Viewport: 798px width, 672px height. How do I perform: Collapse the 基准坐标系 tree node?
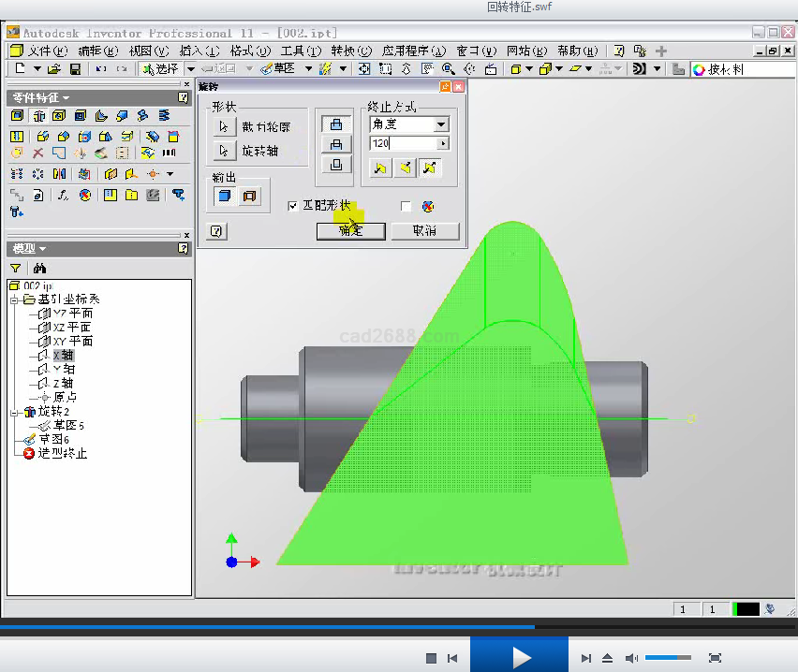coord(15,299)
